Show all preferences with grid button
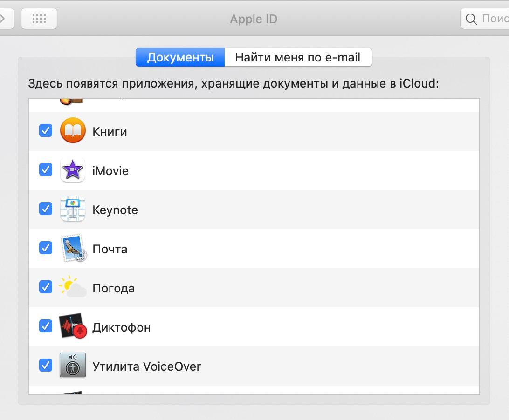 (39, 19)
